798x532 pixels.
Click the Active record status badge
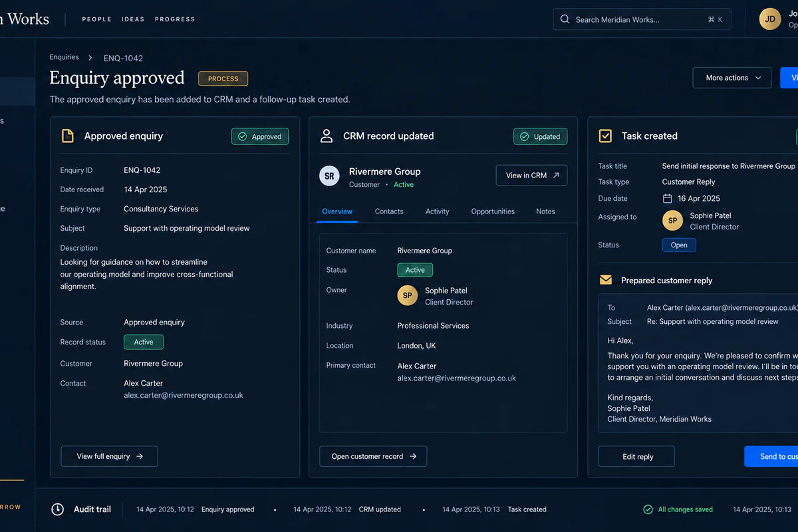(x=144, y=342)
